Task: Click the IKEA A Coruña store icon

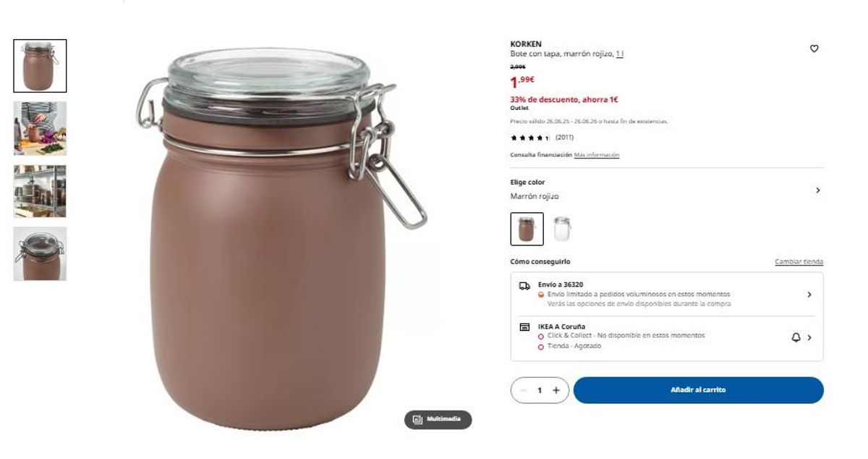Action: [524, 327]
